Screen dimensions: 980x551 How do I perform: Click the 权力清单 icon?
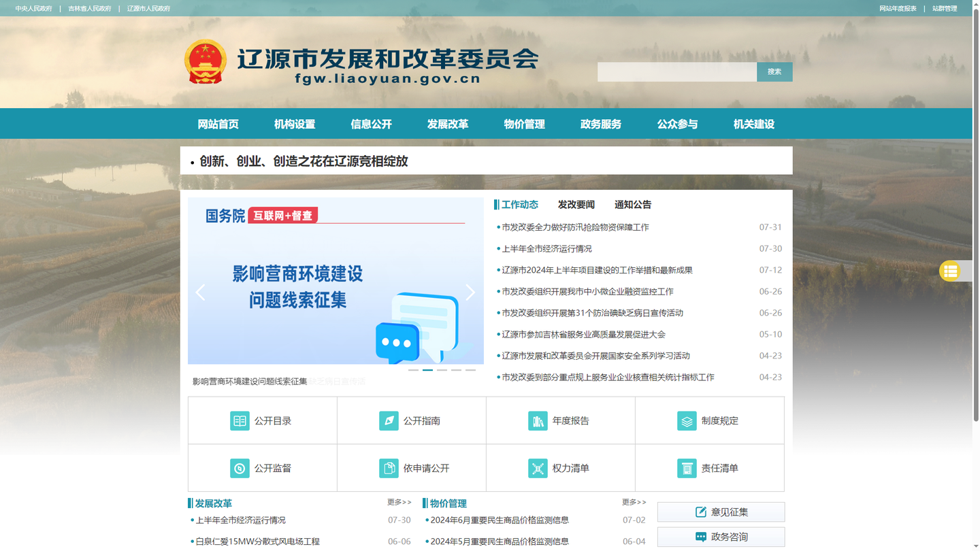(x=538, y=468)
